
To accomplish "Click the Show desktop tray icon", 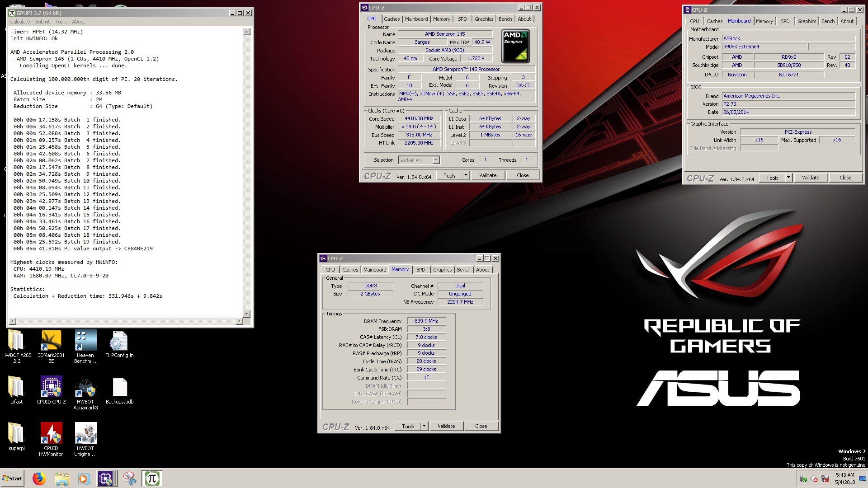I will click(x=863, y=479).
